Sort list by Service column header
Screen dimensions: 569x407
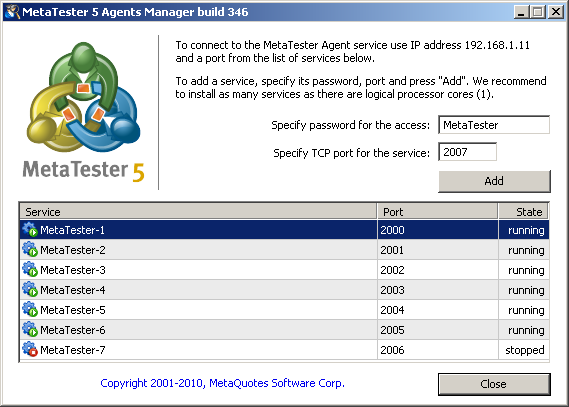[x=198, y=212]
